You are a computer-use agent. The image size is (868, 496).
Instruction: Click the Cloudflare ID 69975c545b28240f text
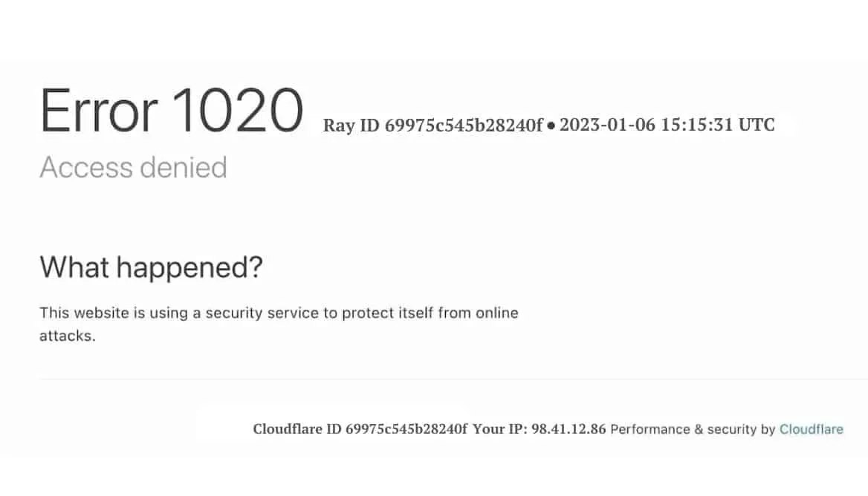pos(360,428)
